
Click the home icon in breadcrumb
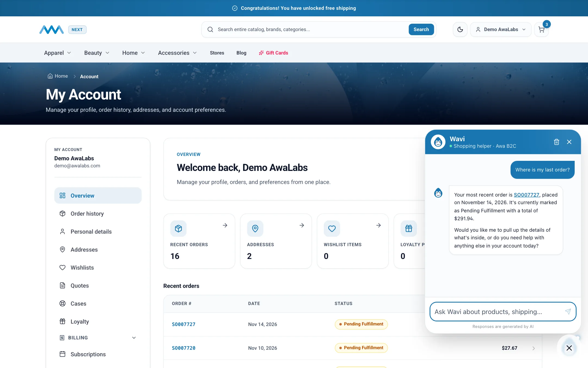(50, 76)
